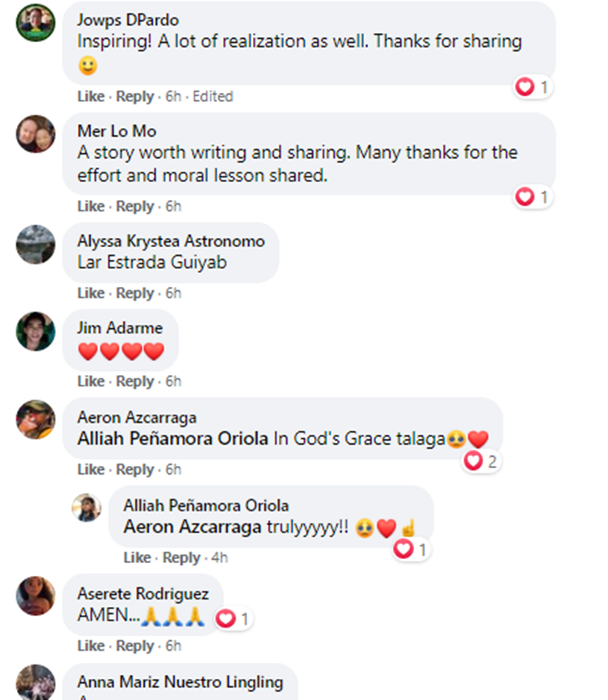Like Aeron Azcarraga's comment
The height and width of the screenshot is (700, 608).
point(91,470)
